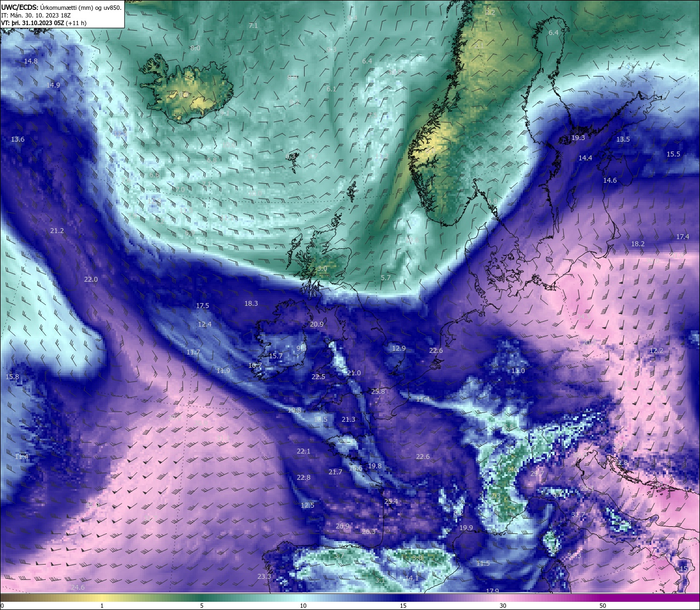
Task: Click the map value 13.5
Action: click(623, 140)
